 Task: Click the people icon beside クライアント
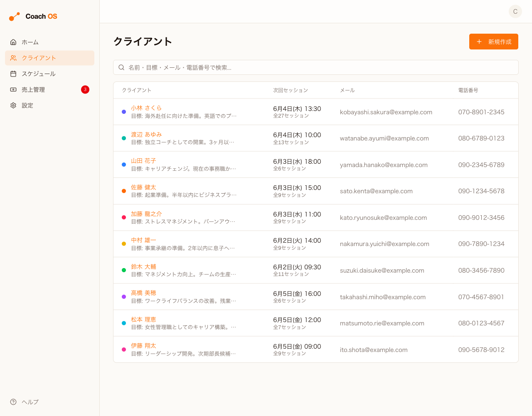click(13, 58)
